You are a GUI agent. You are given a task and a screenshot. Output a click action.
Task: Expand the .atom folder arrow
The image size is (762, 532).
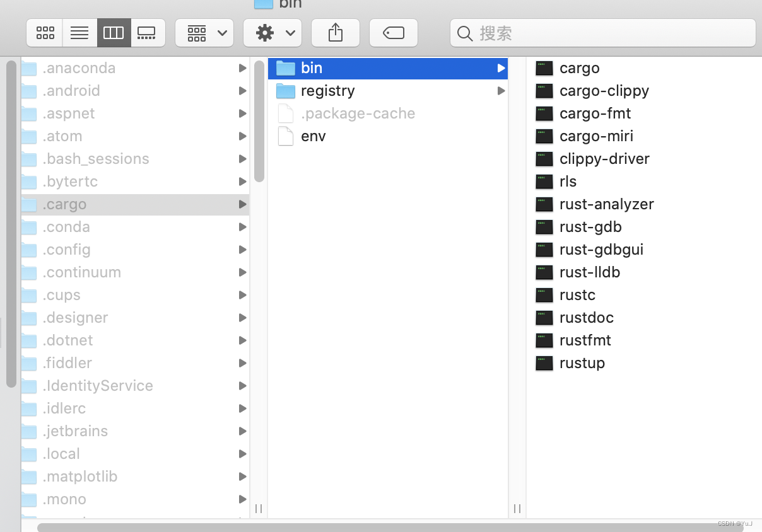[242, 136]
